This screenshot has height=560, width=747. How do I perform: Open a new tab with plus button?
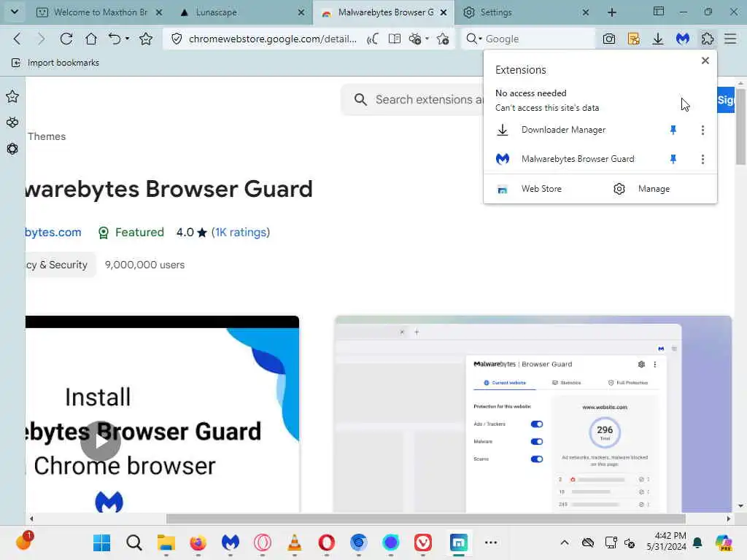click(x=612, y=12)
